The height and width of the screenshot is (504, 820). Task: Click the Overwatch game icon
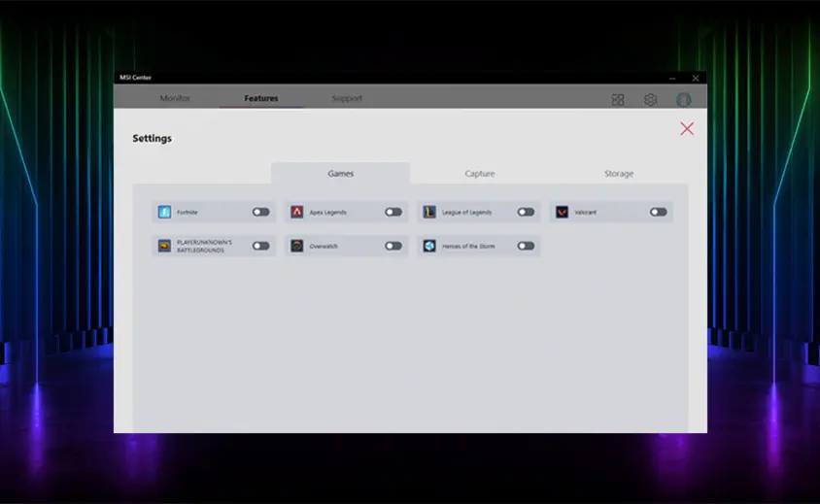[x=297, y=247]
